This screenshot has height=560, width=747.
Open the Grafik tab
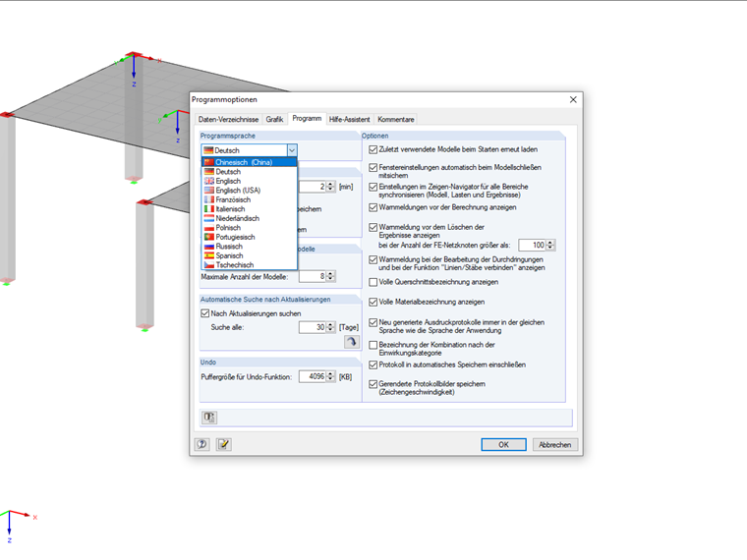(274, 120)
